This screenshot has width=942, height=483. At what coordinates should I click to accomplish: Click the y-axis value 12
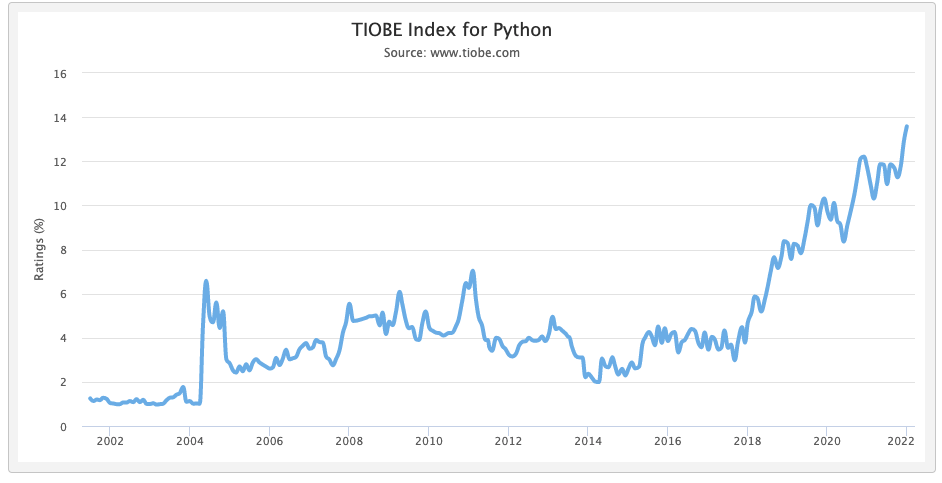(x=60, y=162)
